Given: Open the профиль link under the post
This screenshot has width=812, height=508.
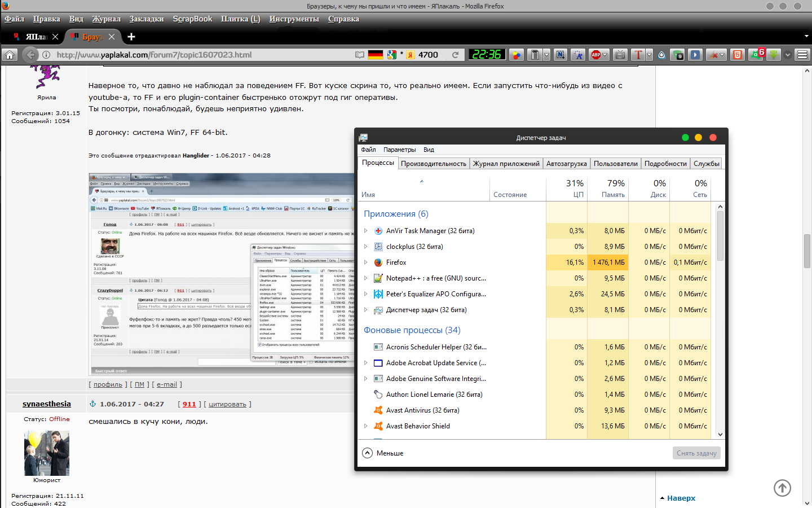Looking at the screenshot, I should [x=108, y=384].
